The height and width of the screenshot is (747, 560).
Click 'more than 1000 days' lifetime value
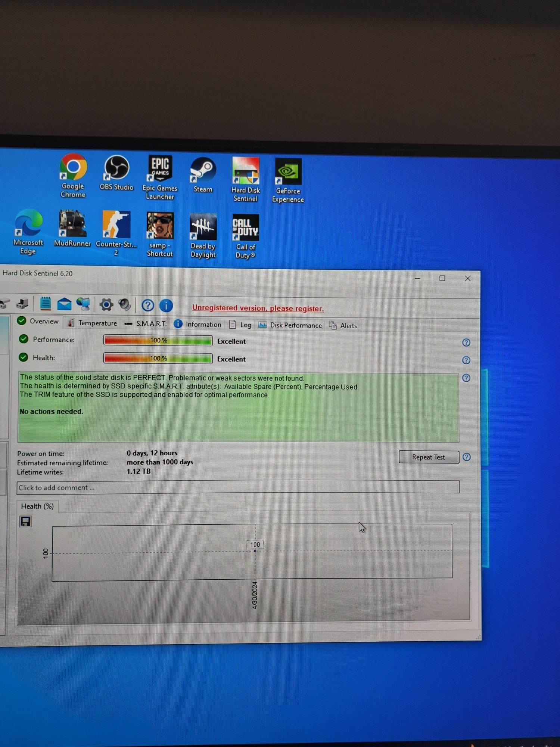click(160, 462)
